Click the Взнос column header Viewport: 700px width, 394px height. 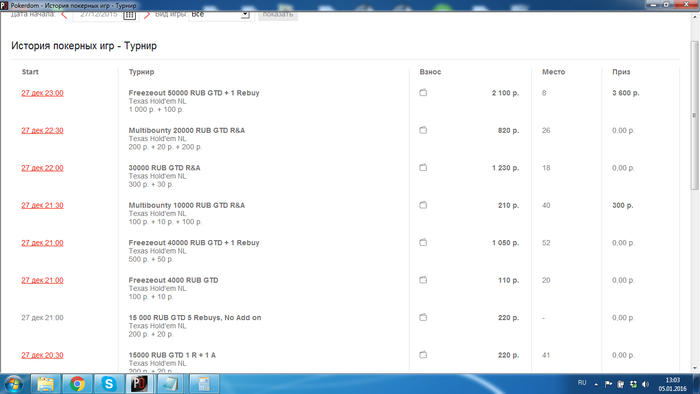[430, 72]
